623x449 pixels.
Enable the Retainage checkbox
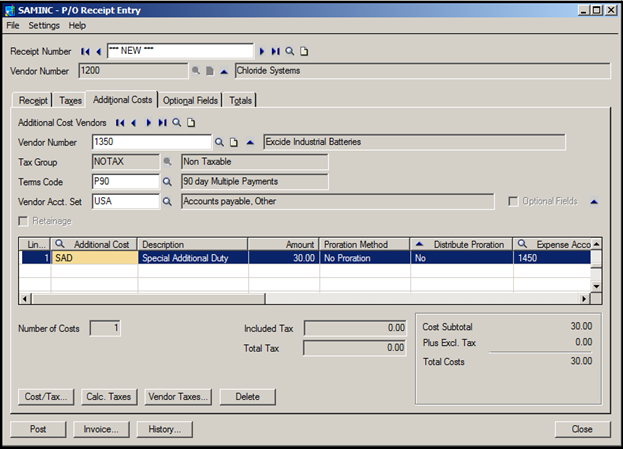click(23, 221)
